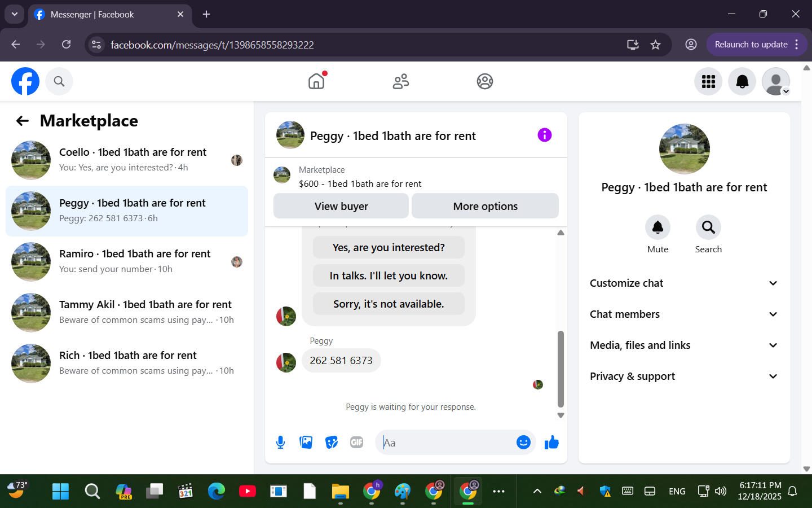
Task: Open Rich conversation in chat list
Action: pyautogui.click(x=127, y=364)
